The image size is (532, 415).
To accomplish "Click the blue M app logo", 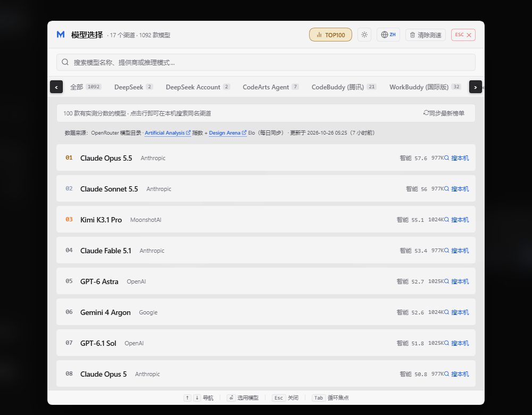I will click(x=61, y=35).
